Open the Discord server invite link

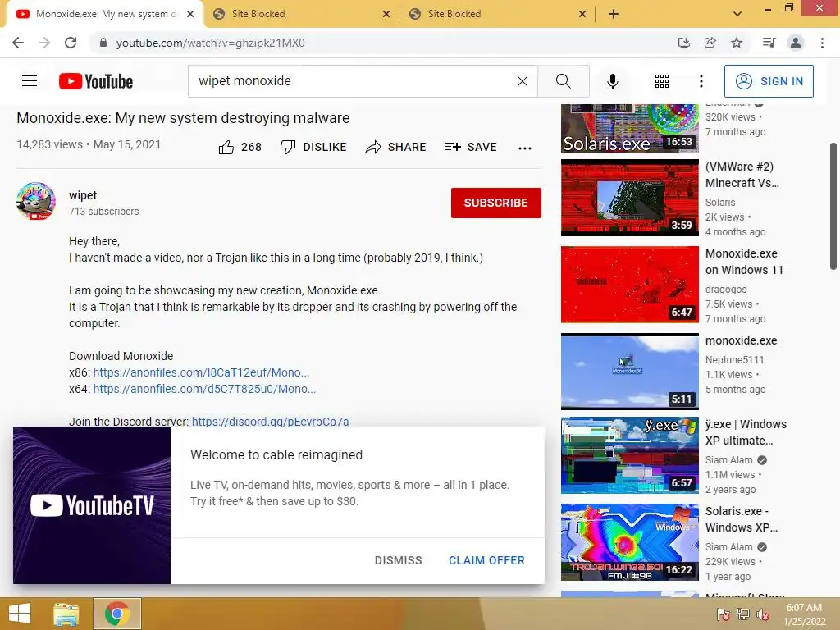[270, 421]
